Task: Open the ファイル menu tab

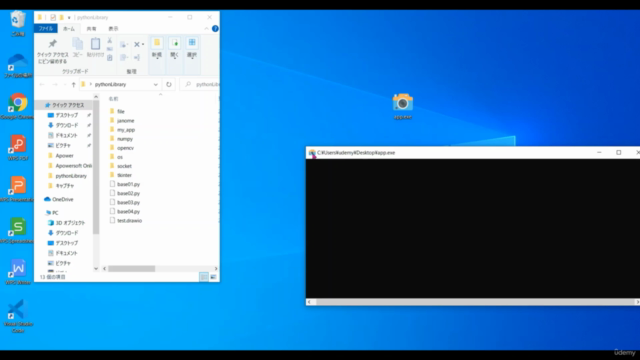Action: coord(45,29)
